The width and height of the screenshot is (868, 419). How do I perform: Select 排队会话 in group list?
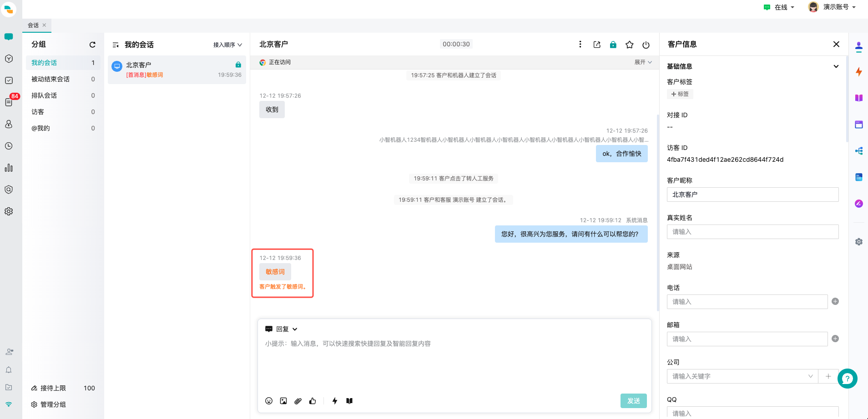pyautogui.click(x=44, y=95)
